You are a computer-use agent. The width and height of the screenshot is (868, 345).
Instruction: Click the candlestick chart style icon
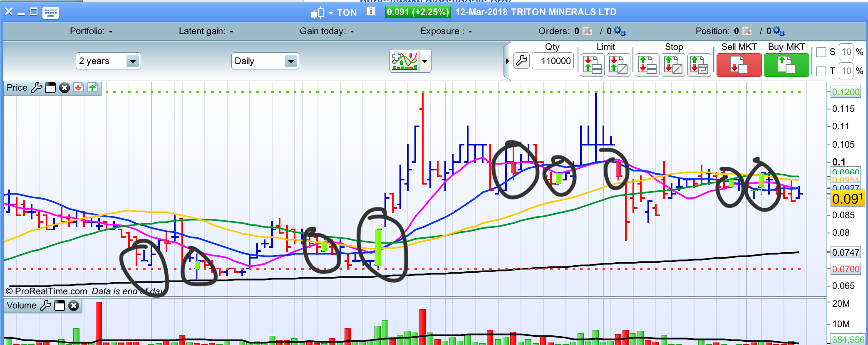point(317,13)
